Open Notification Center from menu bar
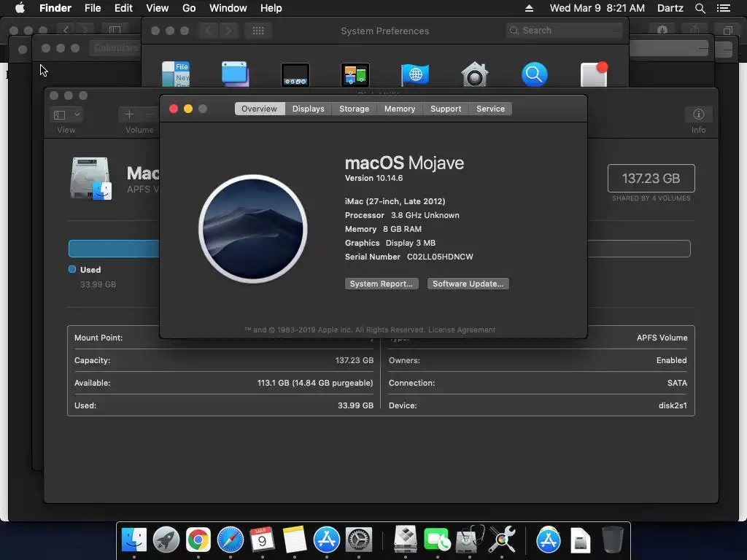This screenshot has height=560, width=747. point(723,8)
